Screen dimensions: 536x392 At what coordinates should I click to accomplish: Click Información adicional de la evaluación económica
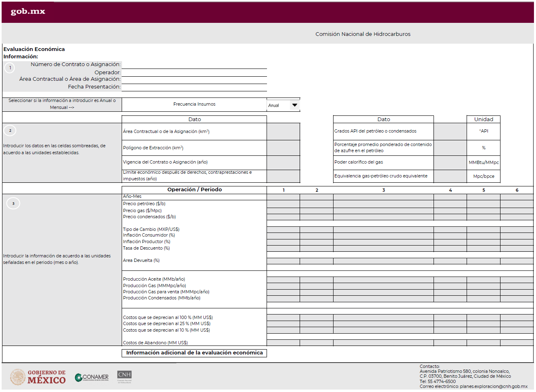[x=194, y=353]
